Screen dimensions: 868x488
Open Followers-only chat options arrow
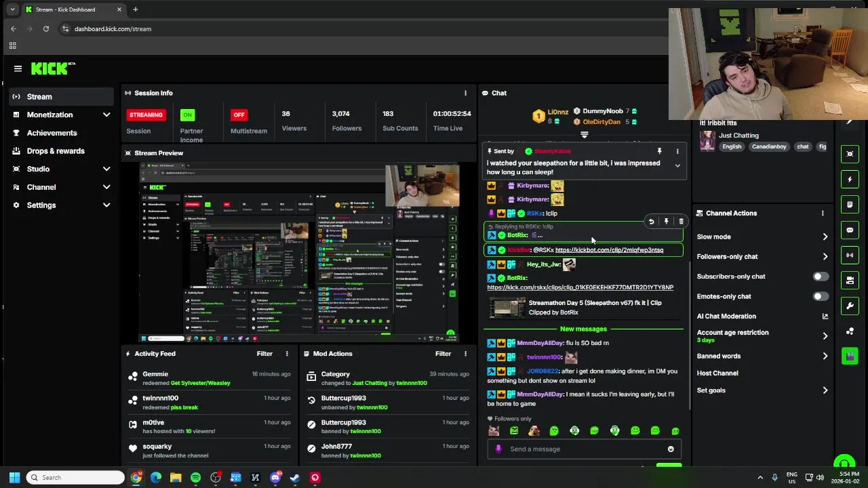tap(825, 257)
